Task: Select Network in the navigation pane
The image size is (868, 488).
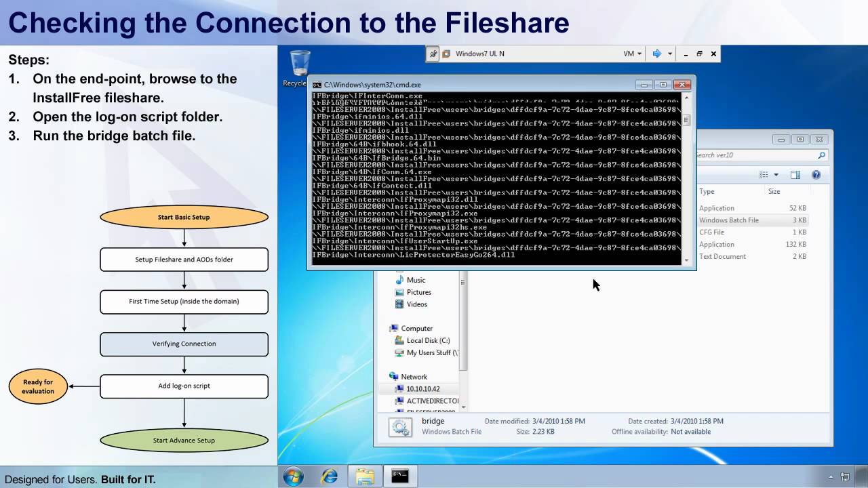Action: point(408,377)
